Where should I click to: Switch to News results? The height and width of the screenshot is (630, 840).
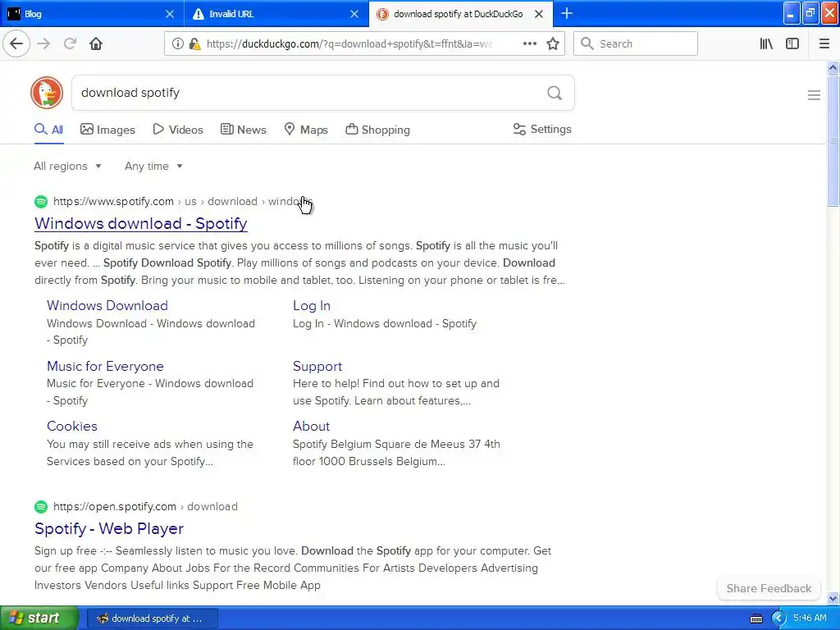coord(243,130)
